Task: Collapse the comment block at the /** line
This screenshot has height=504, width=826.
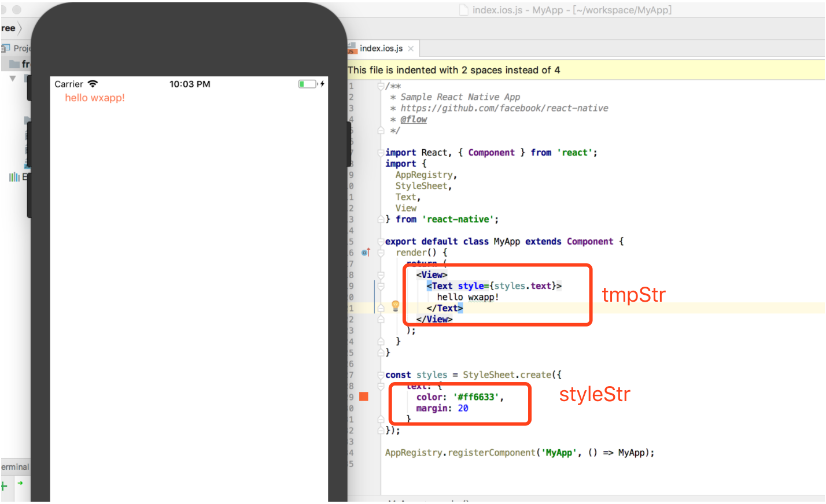Action: tap(381, 86)
